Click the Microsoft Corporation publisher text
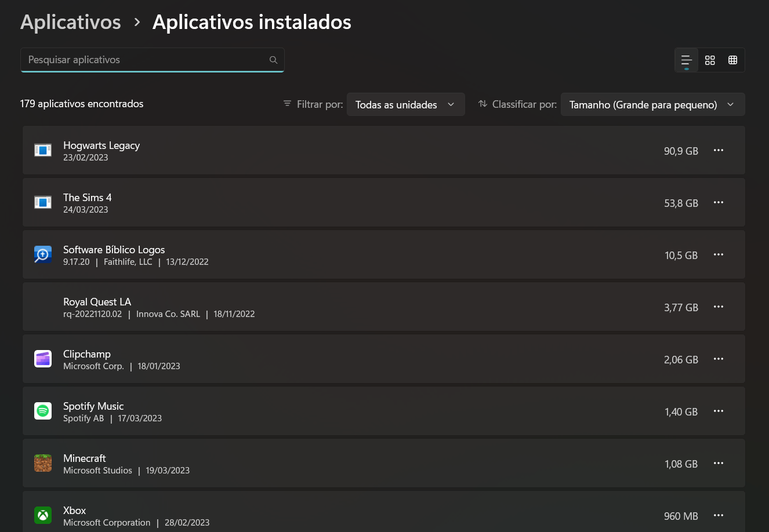The width and height of the screenshot is (769, 532). (107, 523)
